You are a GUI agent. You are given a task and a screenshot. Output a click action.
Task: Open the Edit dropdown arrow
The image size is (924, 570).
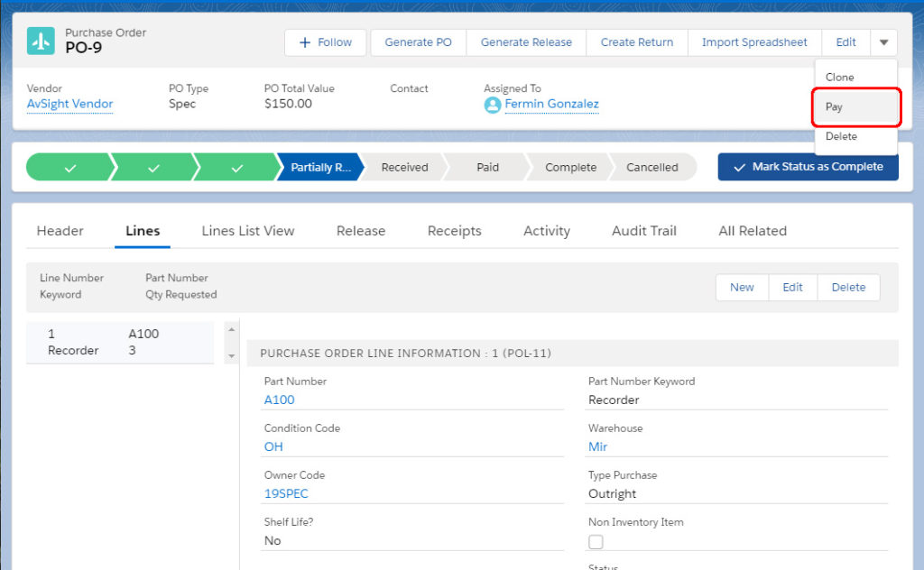884,41
